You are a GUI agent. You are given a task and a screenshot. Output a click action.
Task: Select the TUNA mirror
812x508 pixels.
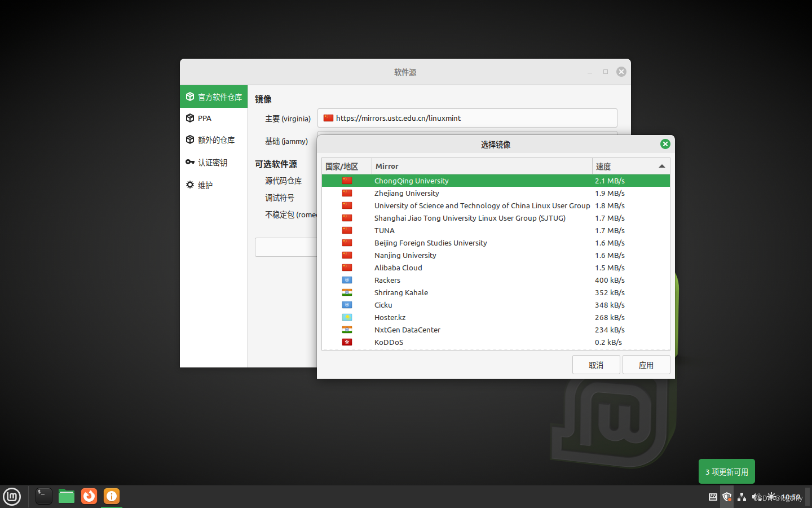pyautogui.click(x=496, y=230)
